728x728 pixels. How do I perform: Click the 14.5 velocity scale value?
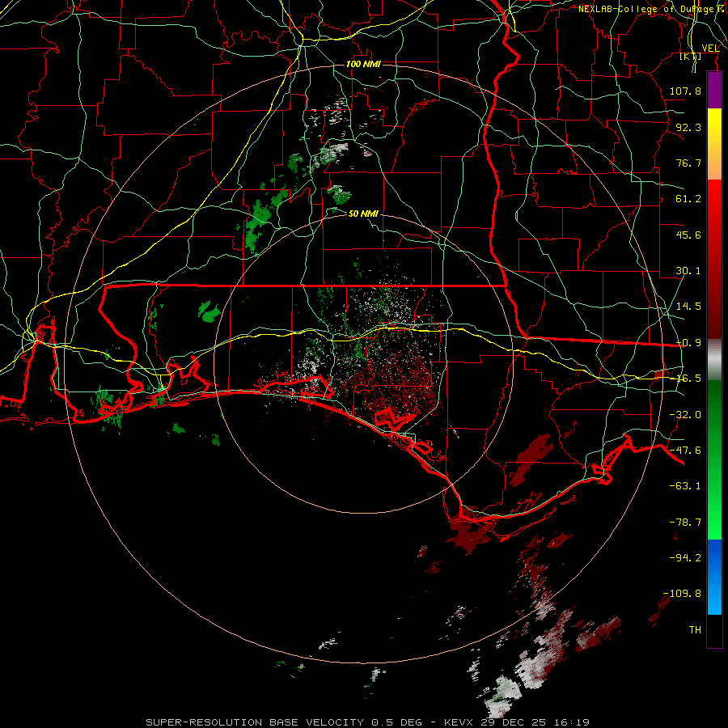(688, 307)
